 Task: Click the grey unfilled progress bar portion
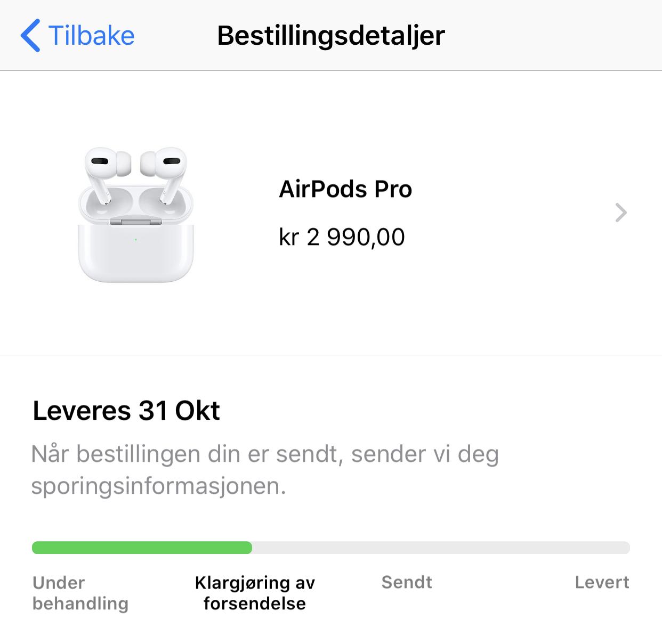pyautogui.click(x=441, y=548)
